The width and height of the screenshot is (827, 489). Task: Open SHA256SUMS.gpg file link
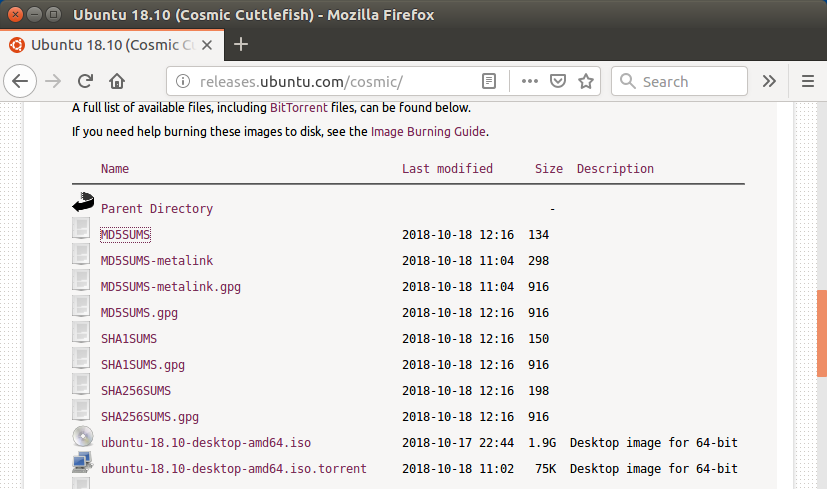(x=150, y=417)
